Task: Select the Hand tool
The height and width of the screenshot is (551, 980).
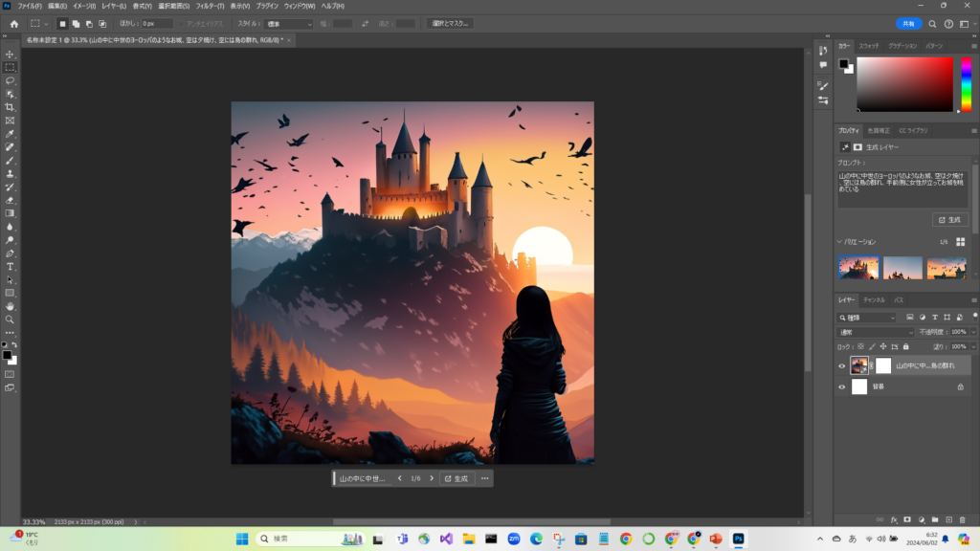Action: pyautogui.click(x=11, y=306)
